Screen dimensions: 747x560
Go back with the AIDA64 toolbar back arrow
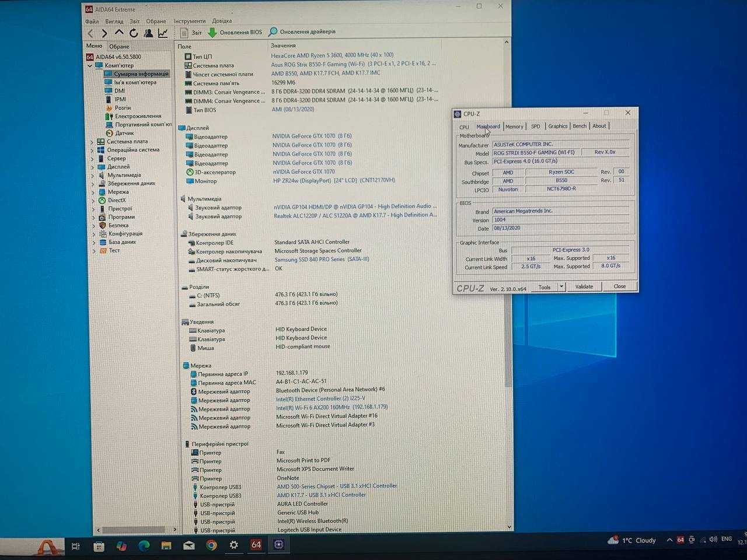(90, 33)
